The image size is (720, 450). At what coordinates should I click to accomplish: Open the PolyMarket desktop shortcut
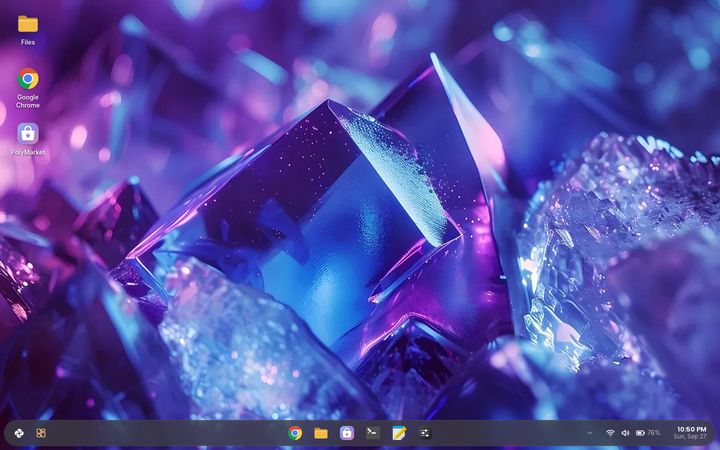28,139
